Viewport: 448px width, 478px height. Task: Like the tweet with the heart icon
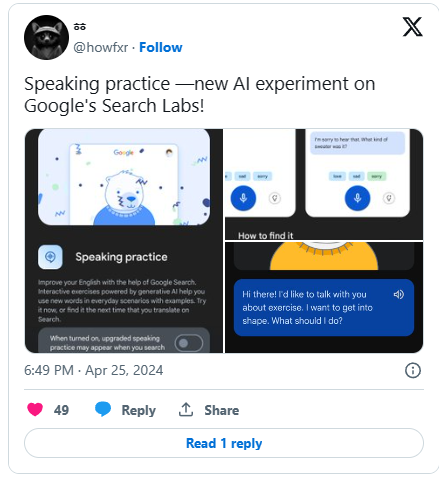pos(35,409)
